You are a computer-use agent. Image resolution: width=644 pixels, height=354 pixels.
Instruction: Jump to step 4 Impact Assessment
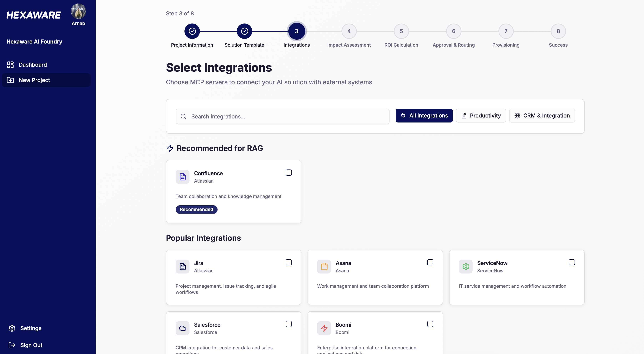click(349, 31)
